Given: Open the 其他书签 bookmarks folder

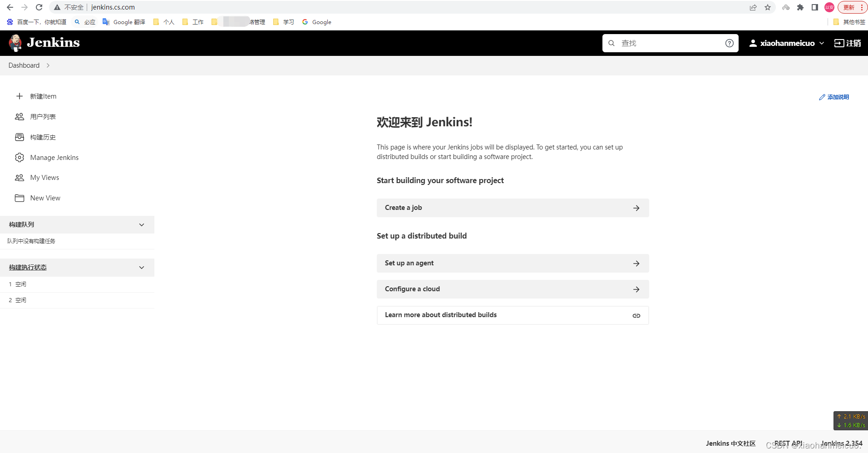Looking at the screenshot, I should 849,22.
